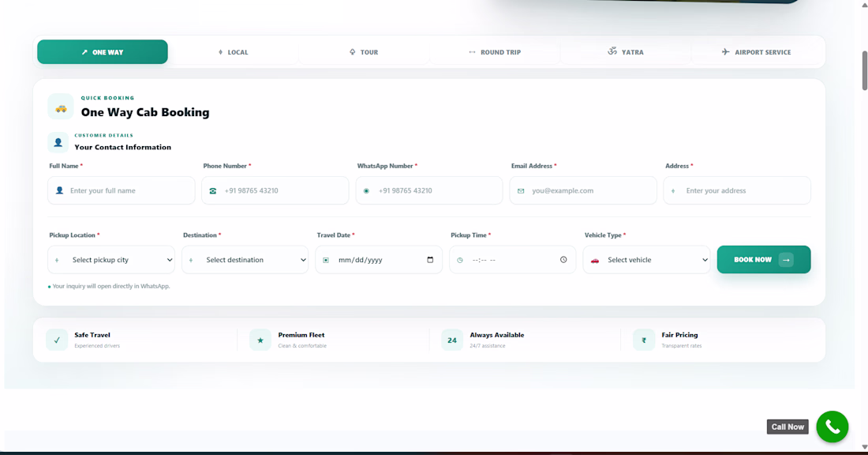The width and height of the screenshot is (868, 455).
Task: Open the Select destination dropdown
Action: (245, 260)
